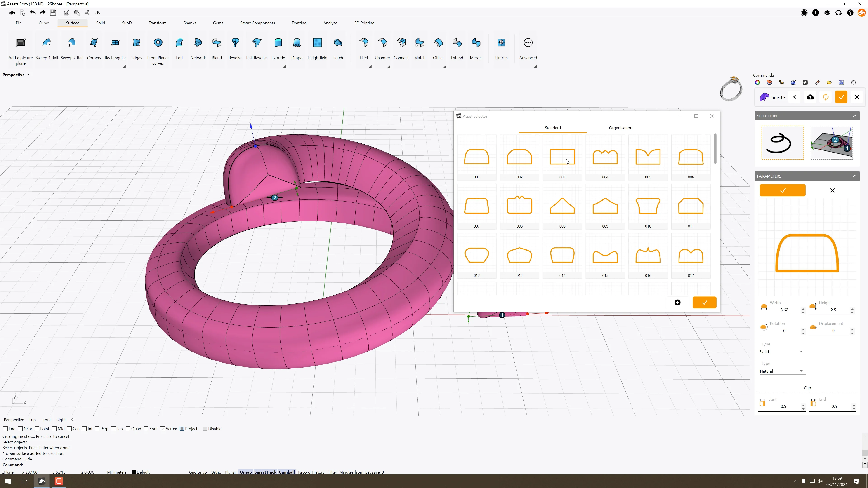Select the Drape tool
The width and height of the screenshot is (868, 488).
click(297, 49)
